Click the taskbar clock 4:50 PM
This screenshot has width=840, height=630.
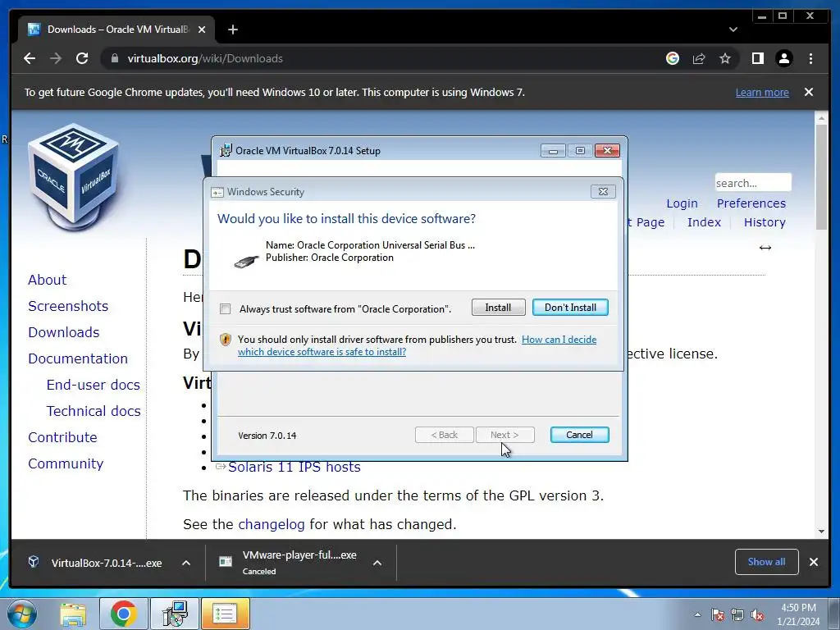[798, 614]
